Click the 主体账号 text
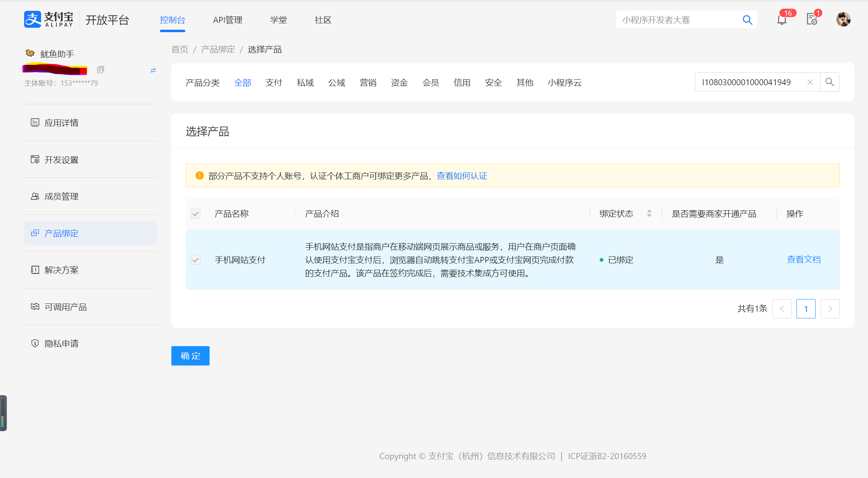 (x=61, y=83)
